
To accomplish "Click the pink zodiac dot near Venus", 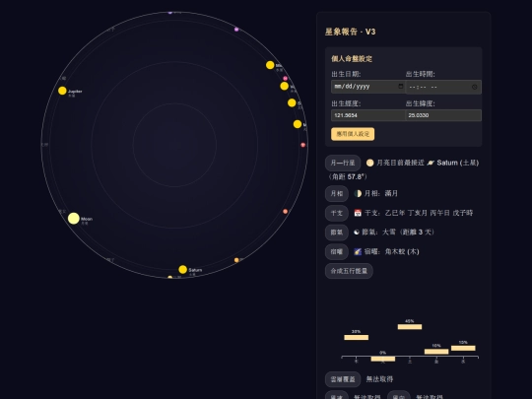I will tap(286, 79).
